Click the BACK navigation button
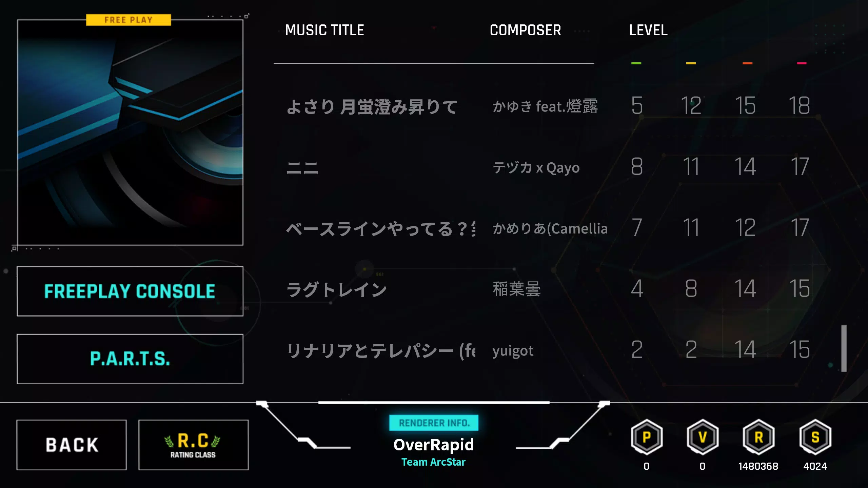 pos(72,444)
